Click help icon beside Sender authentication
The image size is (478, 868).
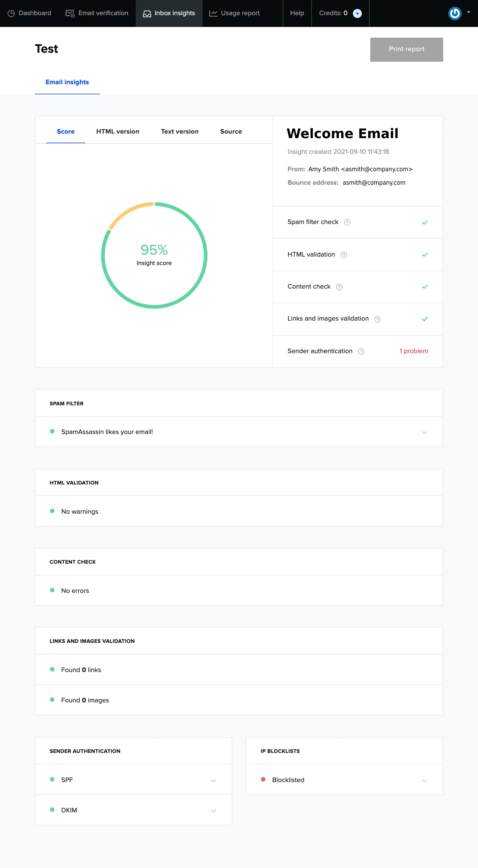coord(361,351)
